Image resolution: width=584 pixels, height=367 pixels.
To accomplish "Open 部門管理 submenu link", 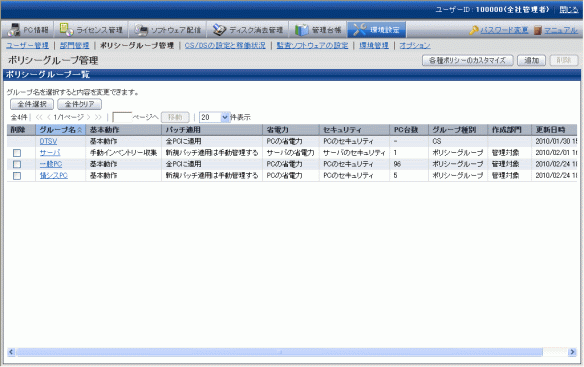I will point(74,45).
